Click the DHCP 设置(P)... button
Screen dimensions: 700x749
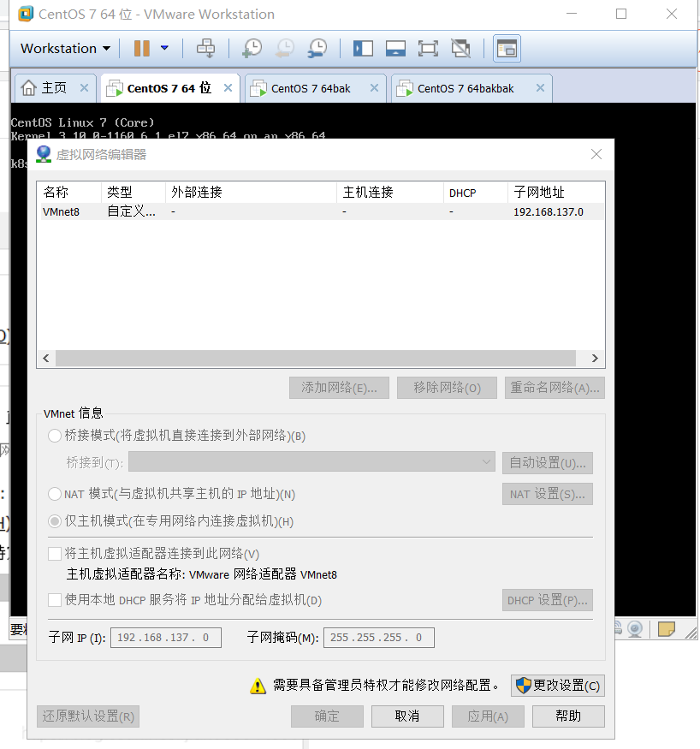(x=547, y=600)
